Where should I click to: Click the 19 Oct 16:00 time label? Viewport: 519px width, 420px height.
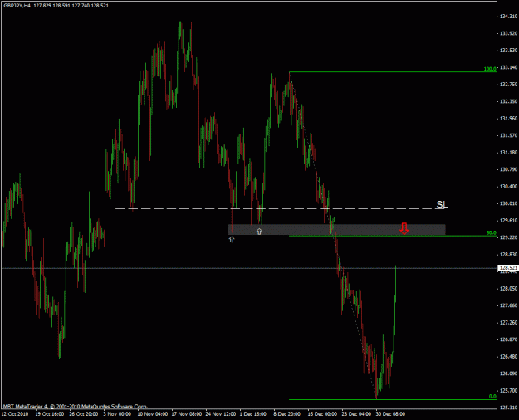[x=49, y=414]
